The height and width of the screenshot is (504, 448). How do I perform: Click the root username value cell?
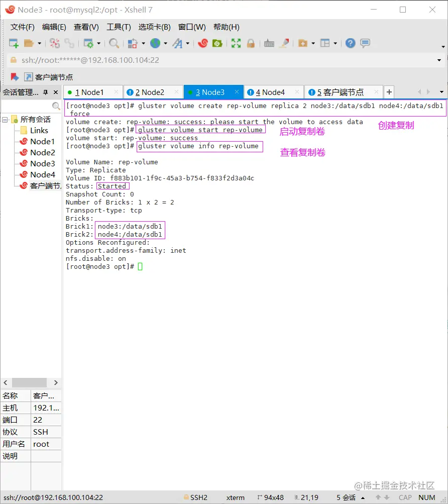click(x=46, y=444)
